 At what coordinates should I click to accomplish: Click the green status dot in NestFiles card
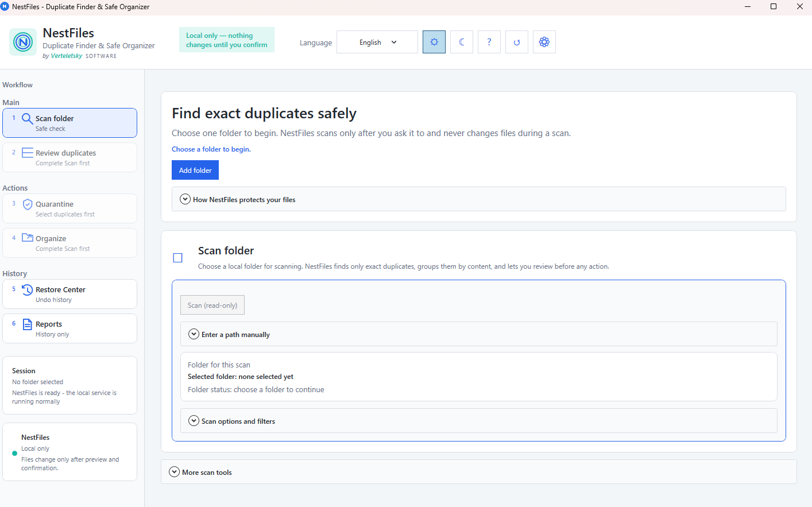14,453
